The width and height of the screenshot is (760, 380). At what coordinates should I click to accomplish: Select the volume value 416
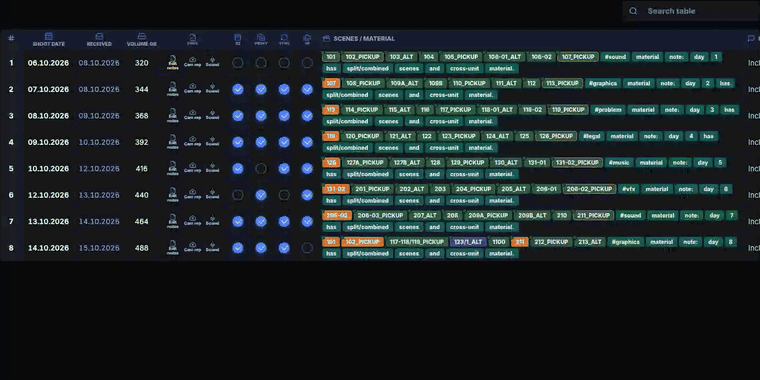tap(142, 169)
